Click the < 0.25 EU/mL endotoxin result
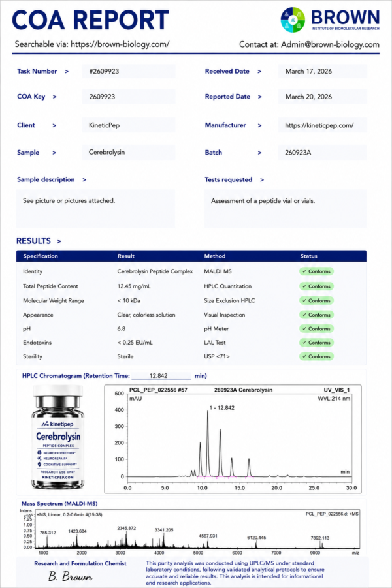392x588 pixels. tap(135, 343)
